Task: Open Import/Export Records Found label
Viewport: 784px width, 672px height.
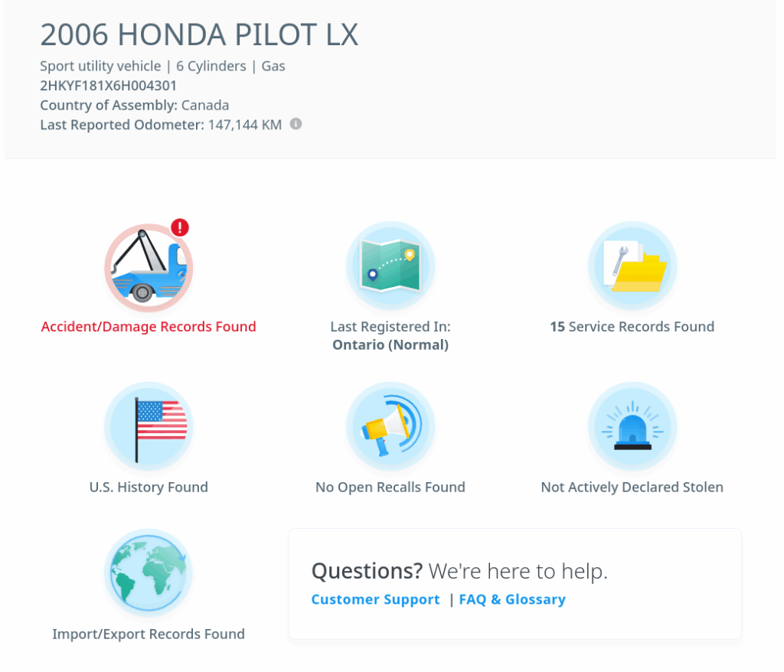Action: (x=149, y=634)
